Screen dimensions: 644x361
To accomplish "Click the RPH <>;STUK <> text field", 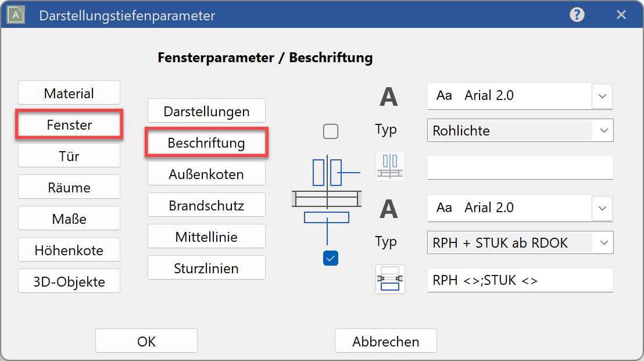I will [x=520, y=280].
